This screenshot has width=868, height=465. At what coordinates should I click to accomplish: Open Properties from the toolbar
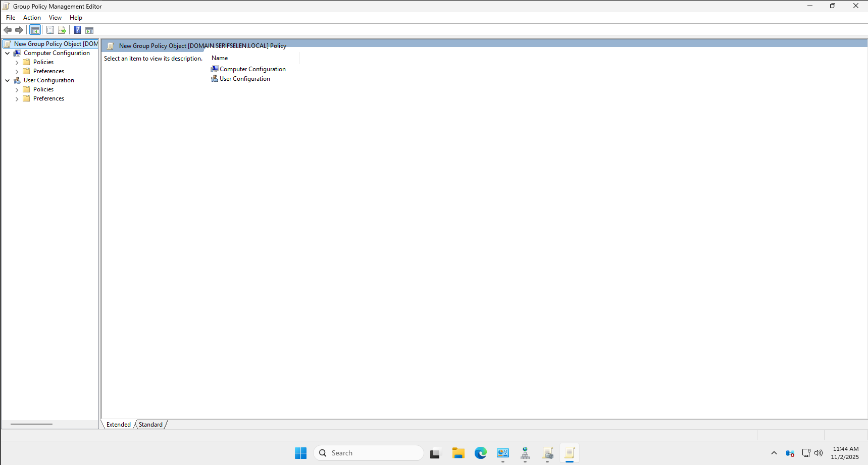pos(50,30)
